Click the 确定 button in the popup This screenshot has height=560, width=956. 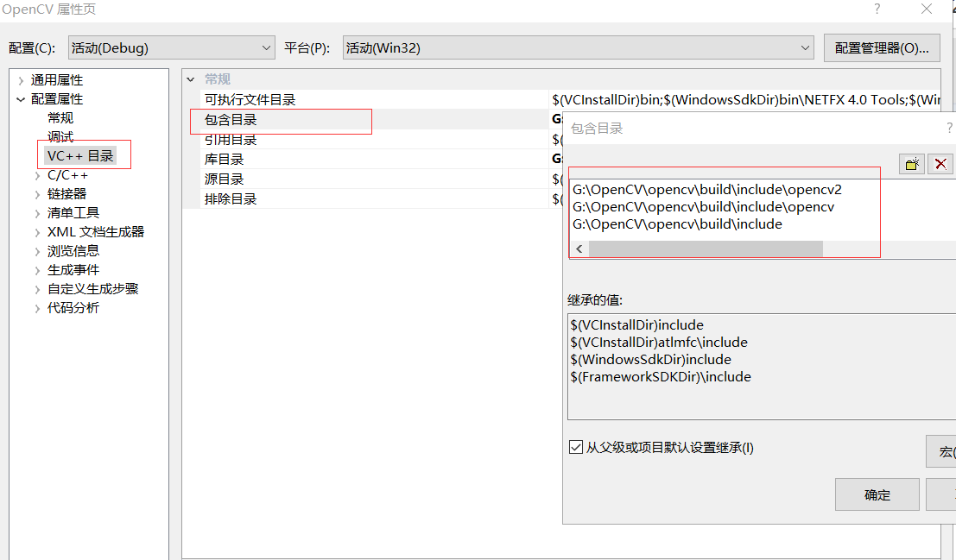(877, 494)
